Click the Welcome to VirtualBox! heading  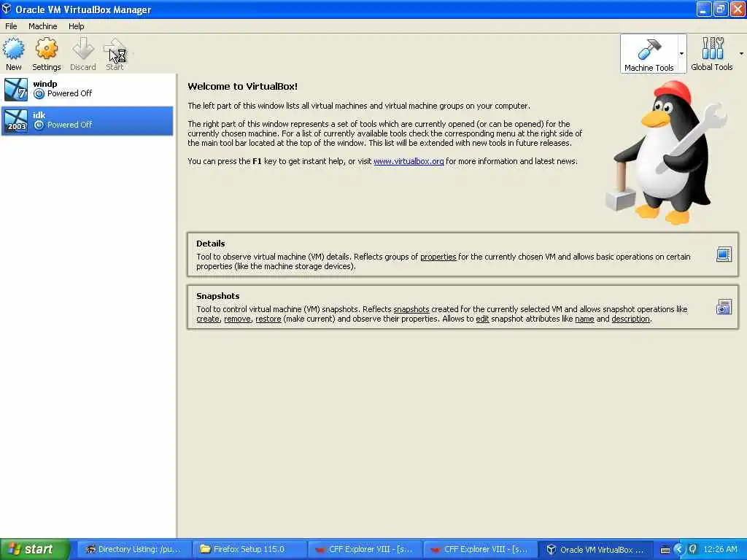pos(242,86)
